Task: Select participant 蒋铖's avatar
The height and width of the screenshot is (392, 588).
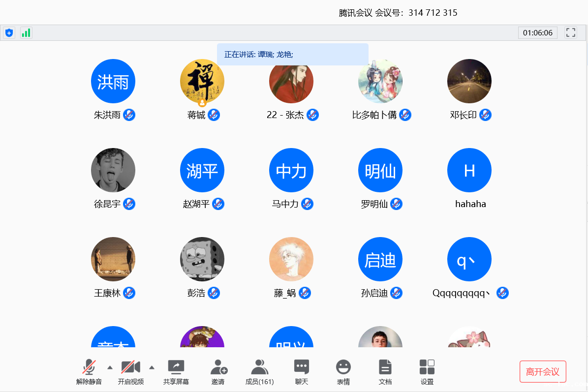Action: [x=202, y=81]
